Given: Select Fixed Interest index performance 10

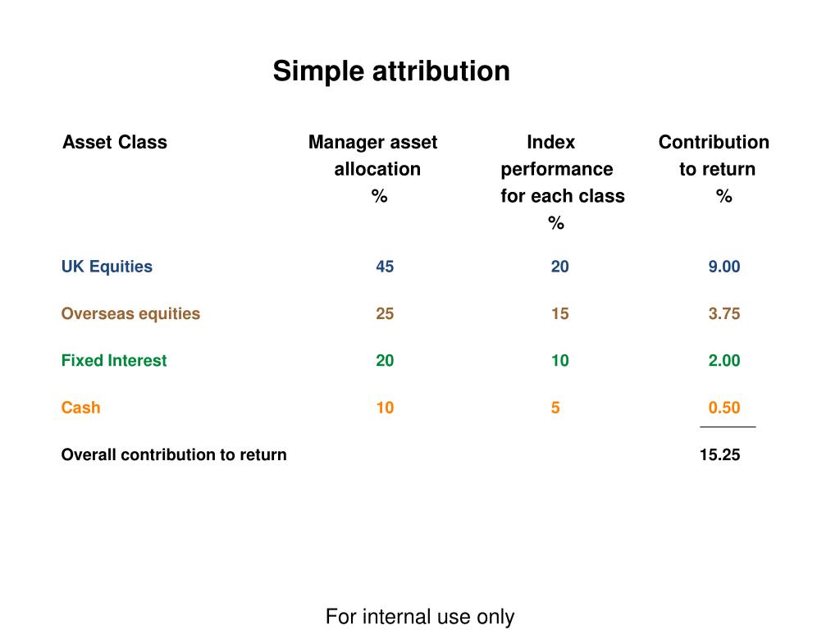Looking at the screenshot, I should point(559,361).
